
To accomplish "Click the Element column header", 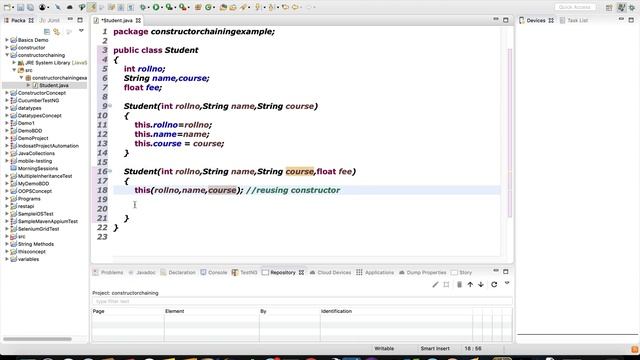I will pos(211,311).
